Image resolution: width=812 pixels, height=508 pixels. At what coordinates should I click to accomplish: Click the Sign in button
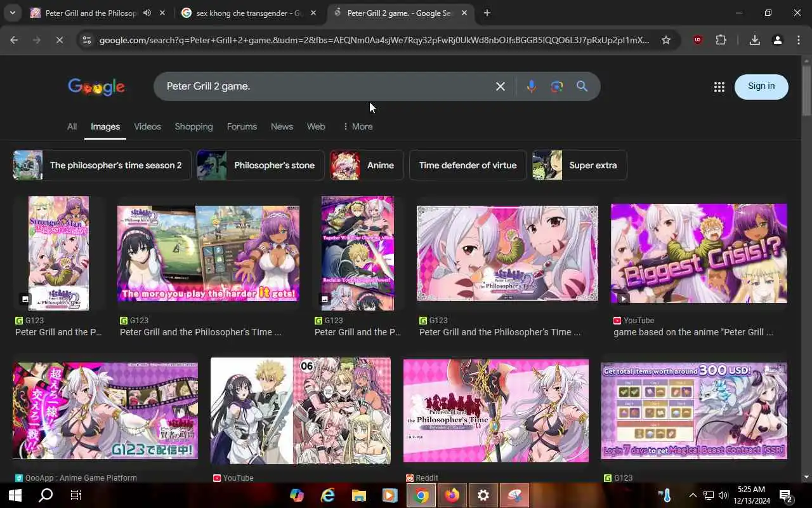761,86
